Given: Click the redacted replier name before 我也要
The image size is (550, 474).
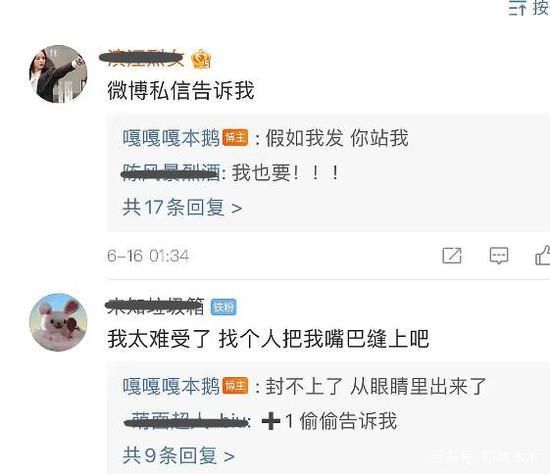Looking at the screenshot, I should pos(171,172).
